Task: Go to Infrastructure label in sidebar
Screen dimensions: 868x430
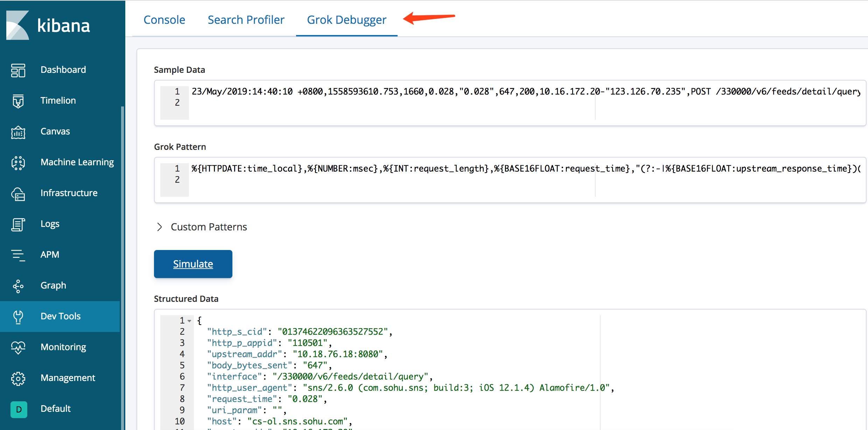Action: pyautogui.click(x=69, y=193)
